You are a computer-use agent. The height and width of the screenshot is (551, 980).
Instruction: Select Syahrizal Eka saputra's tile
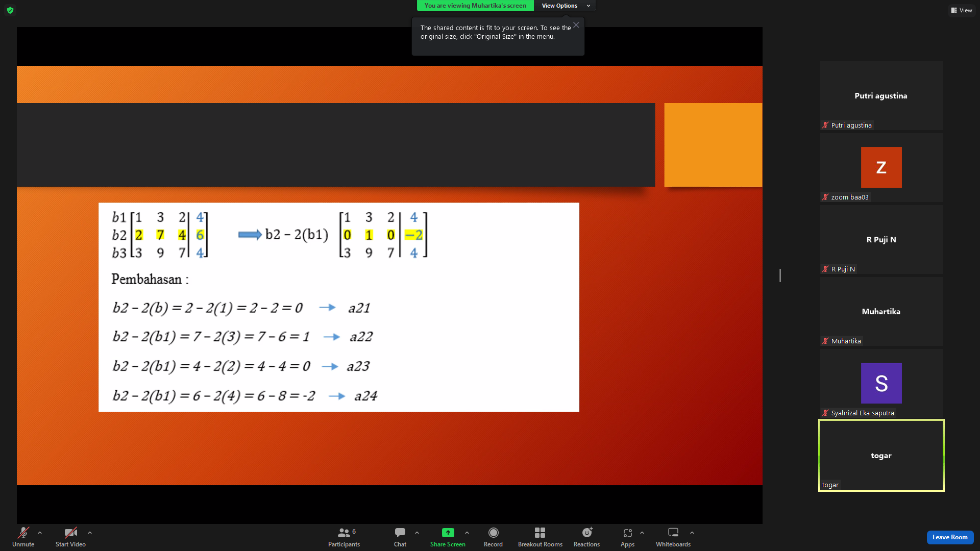(881, 384)
